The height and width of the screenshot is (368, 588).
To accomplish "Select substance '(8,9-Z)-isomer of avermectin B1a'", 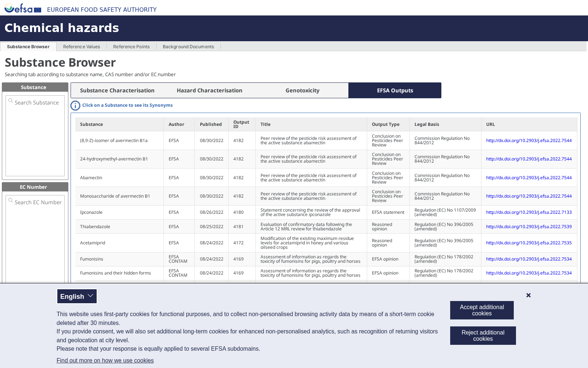I will [114, 141].
